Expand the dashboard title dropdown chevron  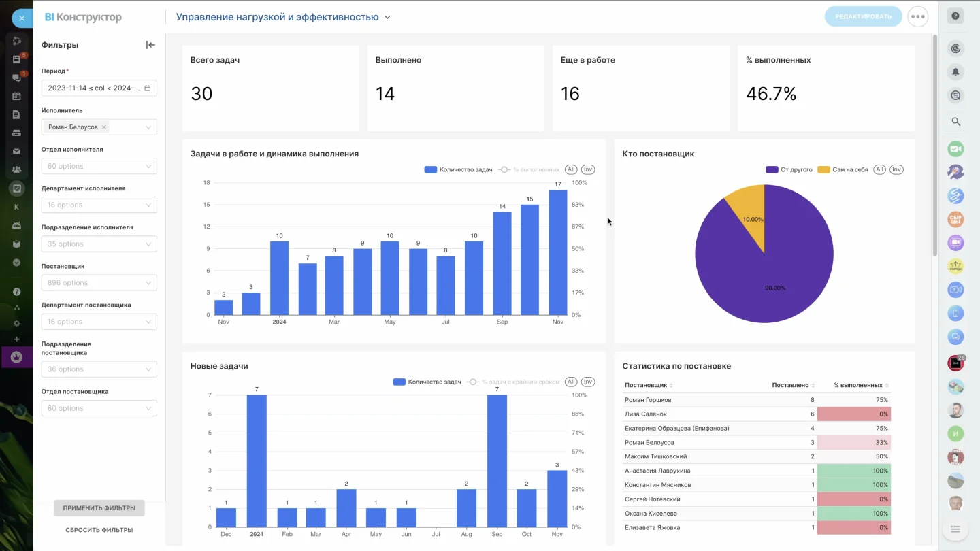387,17
